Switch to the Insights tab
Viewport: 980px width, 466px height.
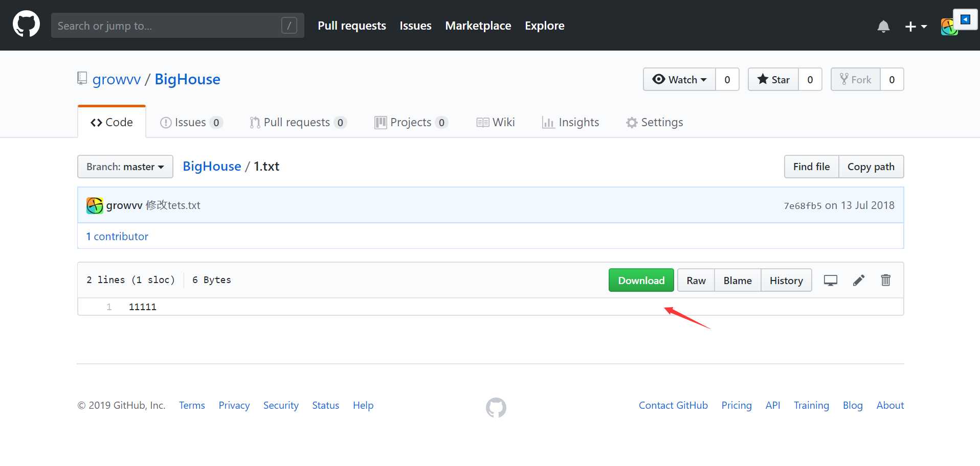[570, 122]
